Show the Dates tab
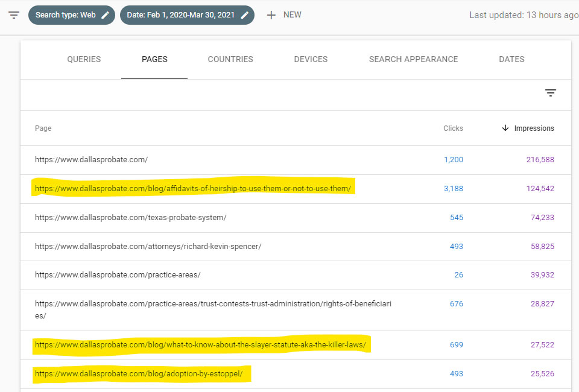The image size is (579, 392). tap(511, 59)
